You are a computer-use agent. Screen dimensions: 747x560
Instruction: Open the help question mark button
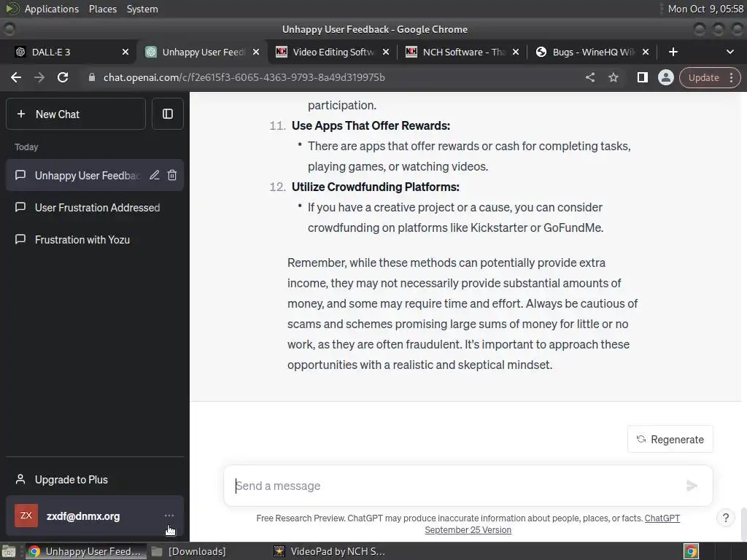[x=726, y=518]
